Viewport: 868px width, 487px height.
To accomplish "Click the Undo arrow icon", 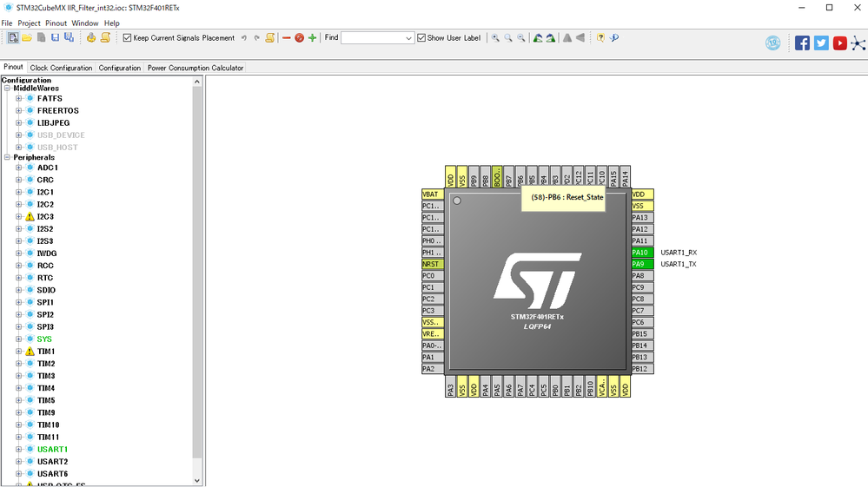I will pyautogui.click(x=243, y=38).
